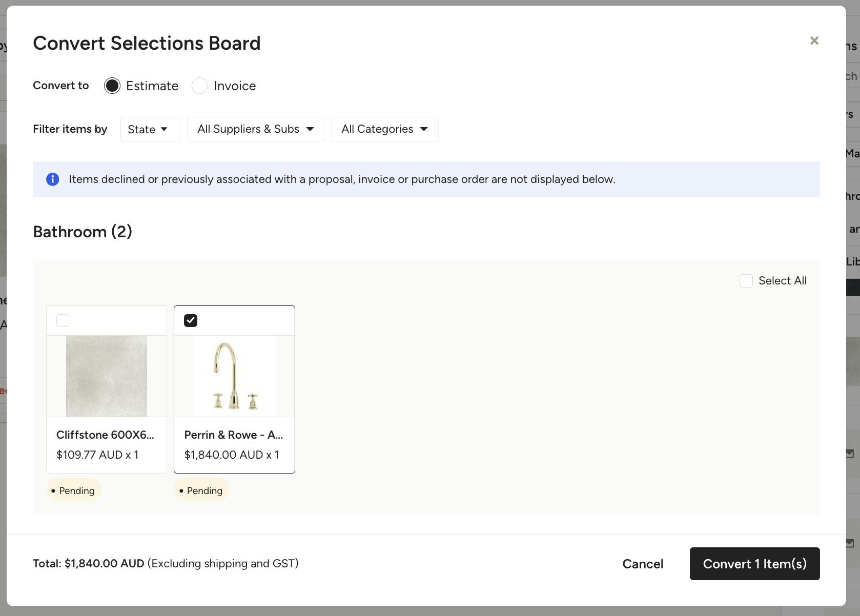Uncheck the Perrin & Rowe item checkbox

point(191,321)
